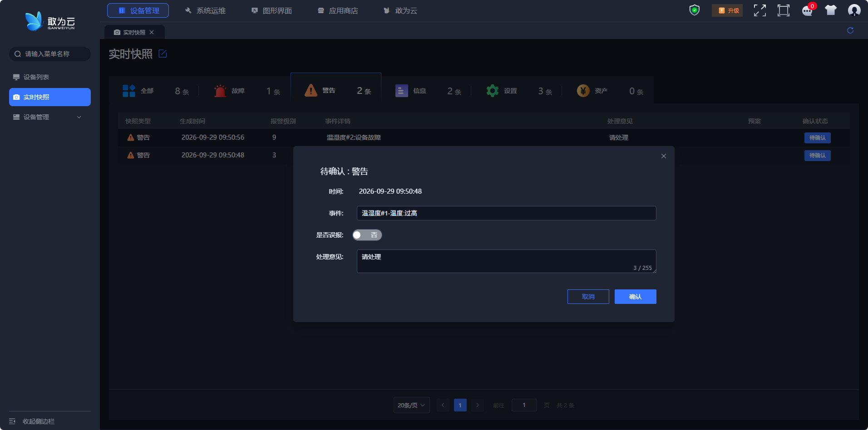This screenshot has height=430, width=868.
Task: Select the 故障 category filter
Action: pos(246,91)
